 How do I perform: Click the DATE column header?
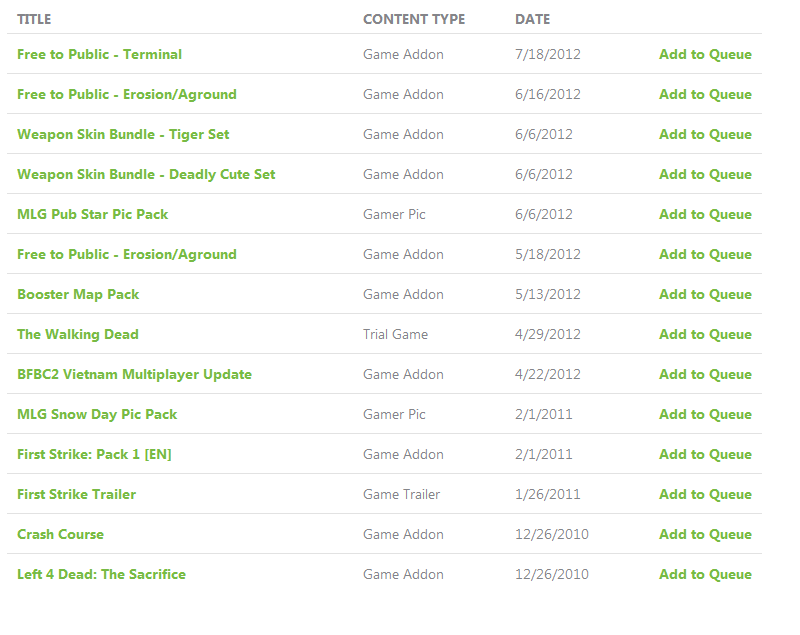[x=532, y=19]
